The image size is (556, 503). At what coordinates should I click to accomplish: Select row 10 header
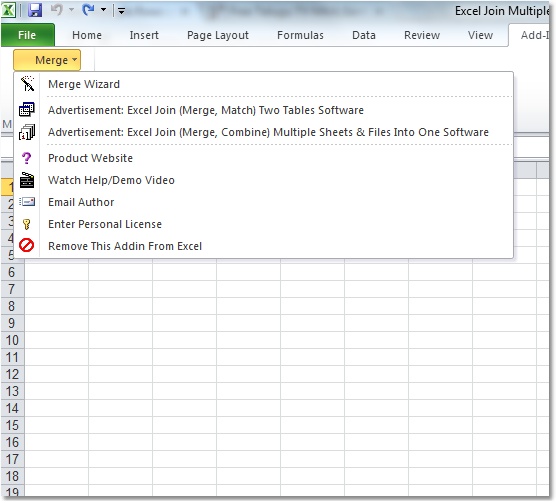(x=12, y=340)
